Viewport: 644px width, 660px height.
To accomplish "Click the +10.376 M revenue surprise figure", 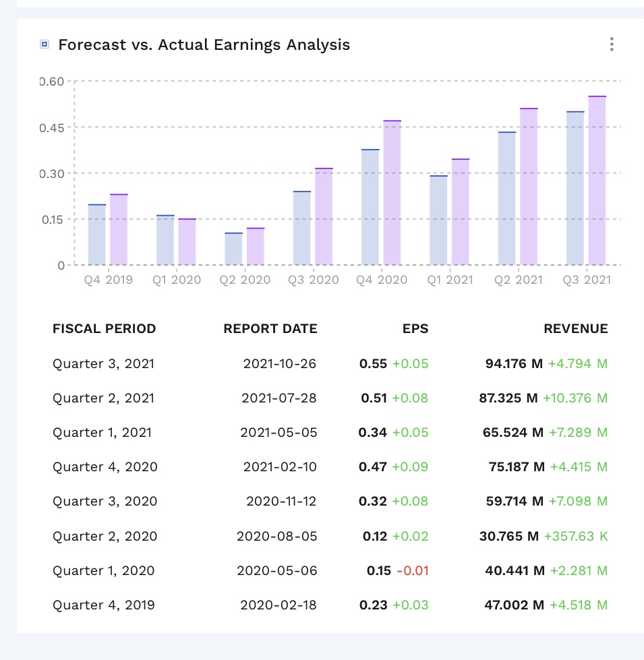I will pyautogui.click(x=575, y=398).
